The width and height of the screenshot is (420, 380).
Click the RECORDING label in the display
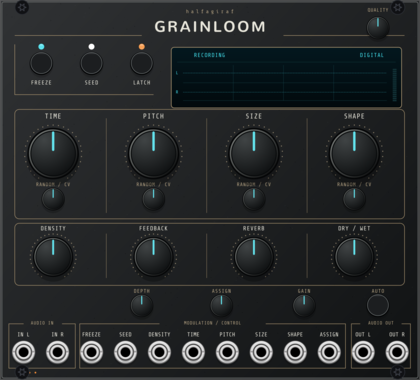coord(209,55)
